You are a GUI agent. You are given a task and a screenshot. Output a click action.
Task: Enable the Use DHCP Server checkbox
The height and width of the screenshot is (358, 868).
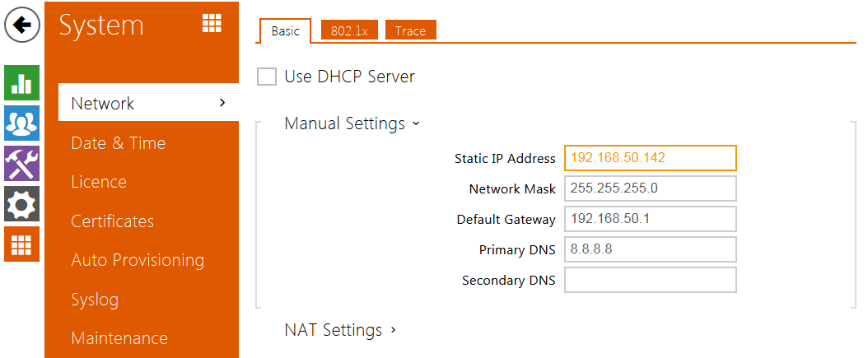267,77
